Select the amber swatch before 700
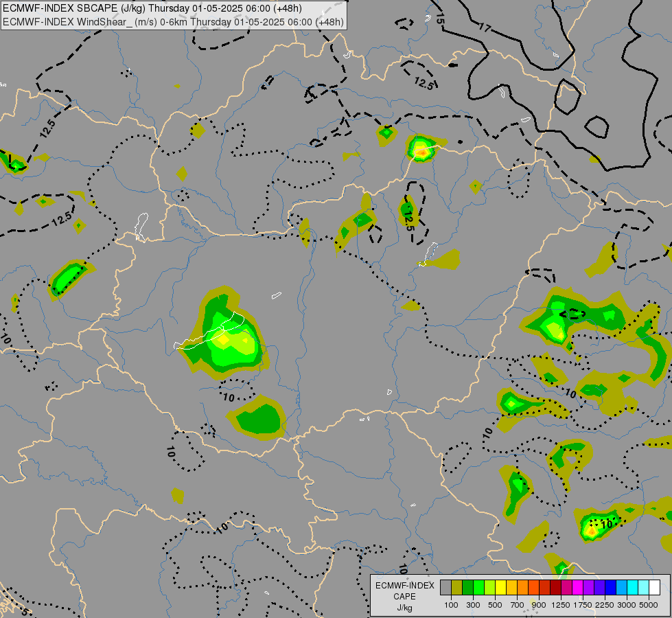The height and width of the screenshot is (618, 672). [511, 587]
